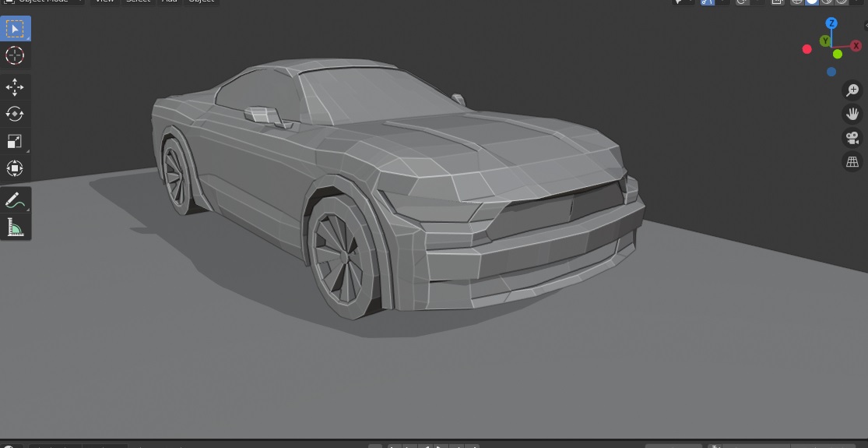Viewport: 868px width, 448px height.
Task: Open the Select menu in header
Action: (x=139, y=2)
